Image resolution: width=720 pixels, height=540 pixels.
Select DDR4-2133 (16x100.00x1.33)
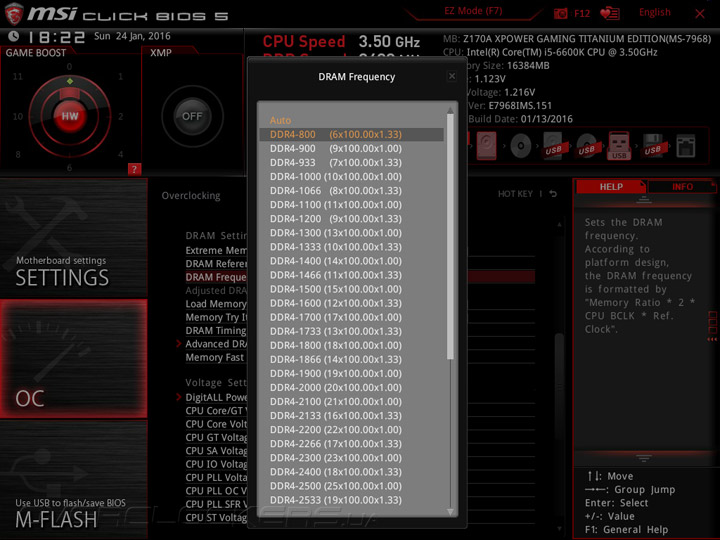pyautogui.click(x=351, y=416)
